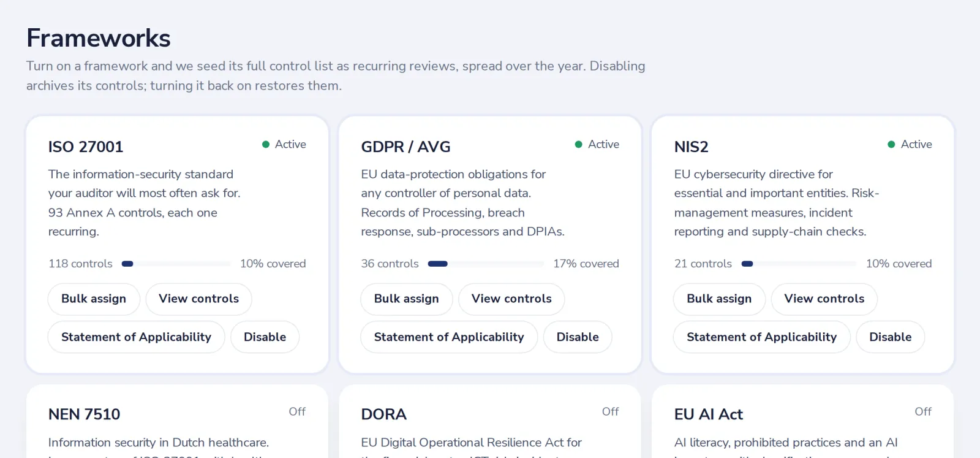Click Bulk assign on NIS2 card
The image size is (980, 458).
(719, 299)
